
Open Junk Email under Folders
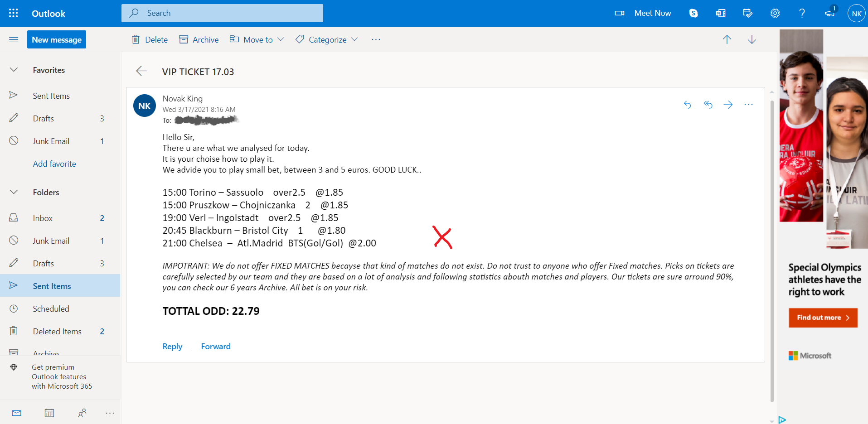pyautogui.click(x=60, y=241)
